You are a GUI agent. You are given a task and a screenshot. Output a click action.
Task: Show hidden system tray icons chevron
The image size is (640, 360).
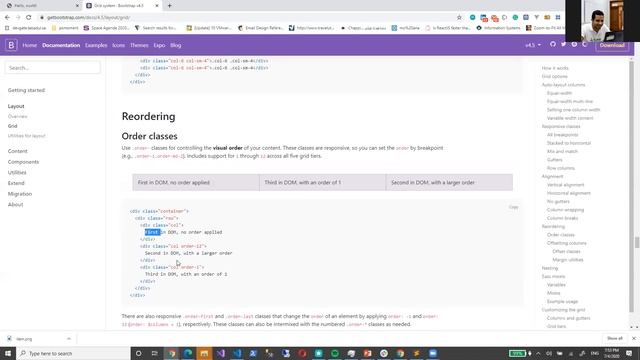pos(538,353)
